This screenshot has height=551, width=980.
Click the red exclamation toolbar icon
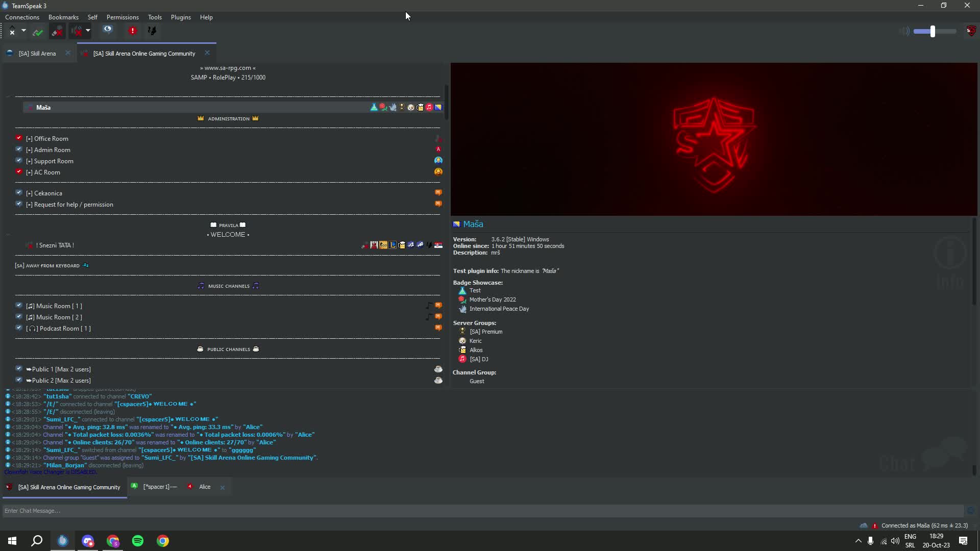[133, 31]
